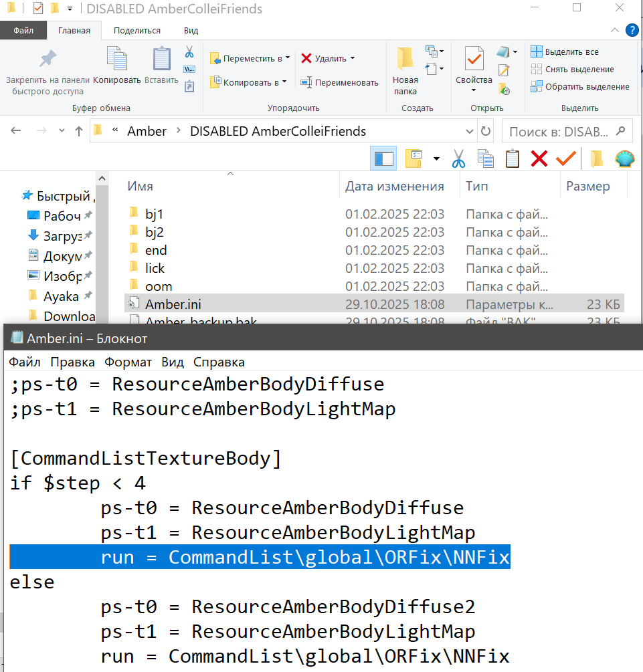The height and width of the screenshot is (672, 643).
Task: Click Выделить все button
Action: coord(565,52)
